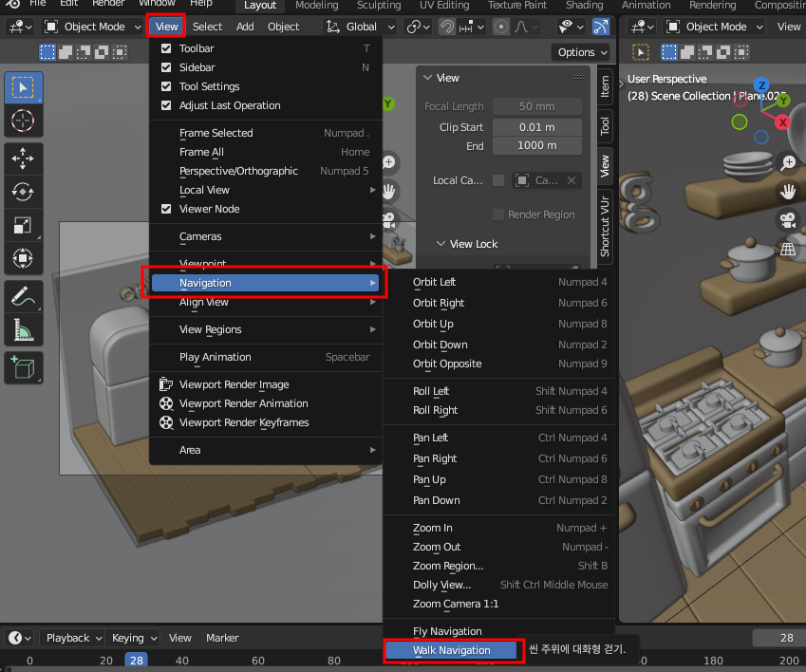This screenshot has height=672, width=806.
Task: Choose the Move tool
Action: (x=23, y=159)
